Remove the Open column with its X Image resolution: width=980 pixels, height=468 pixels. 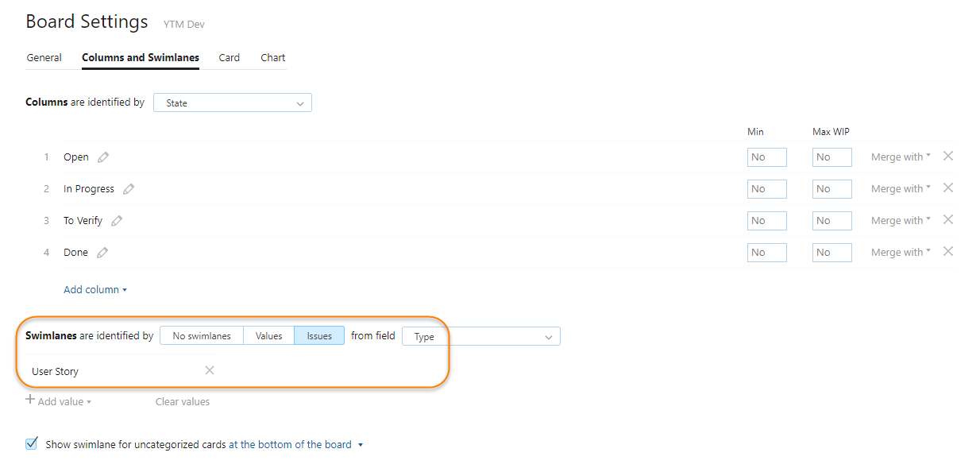[x=947, y=157]
